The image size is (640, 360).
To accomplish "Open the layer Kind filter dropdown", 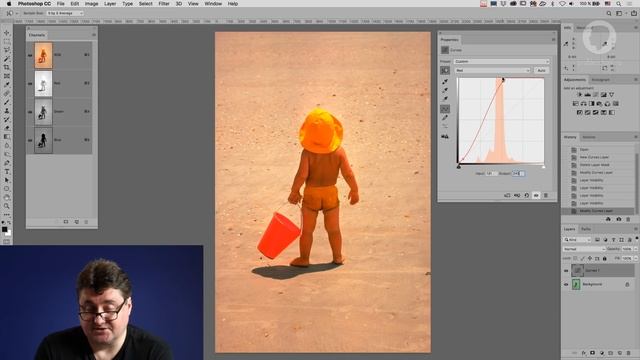I will (x=577, y=240).
